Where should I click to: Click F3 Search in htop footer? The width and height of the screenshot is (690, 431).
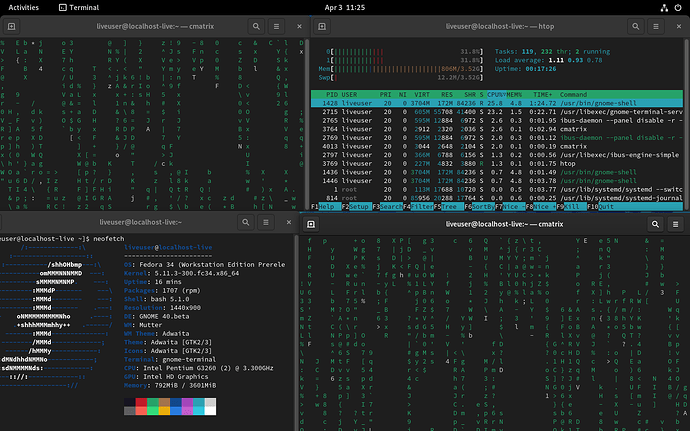point(387,206)
